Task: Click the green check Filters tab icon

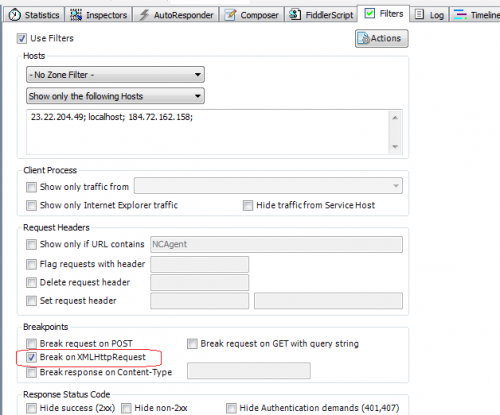Action: (369, 13)
